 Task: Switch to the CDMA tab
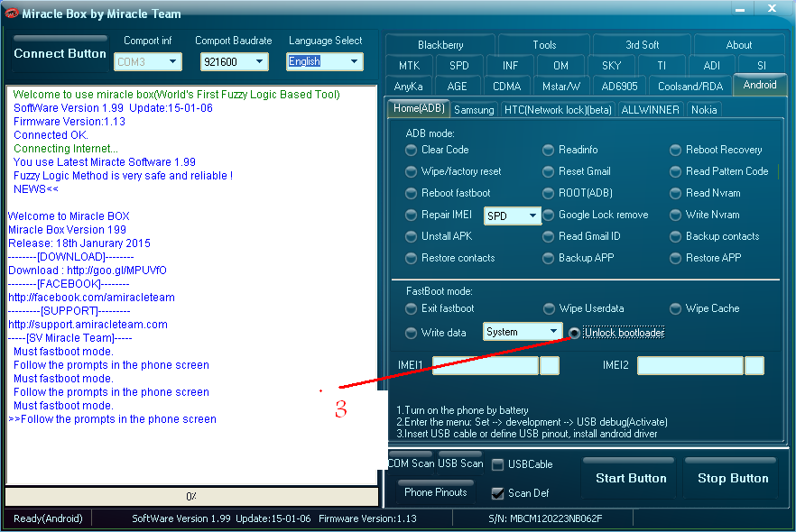[506, 87]
